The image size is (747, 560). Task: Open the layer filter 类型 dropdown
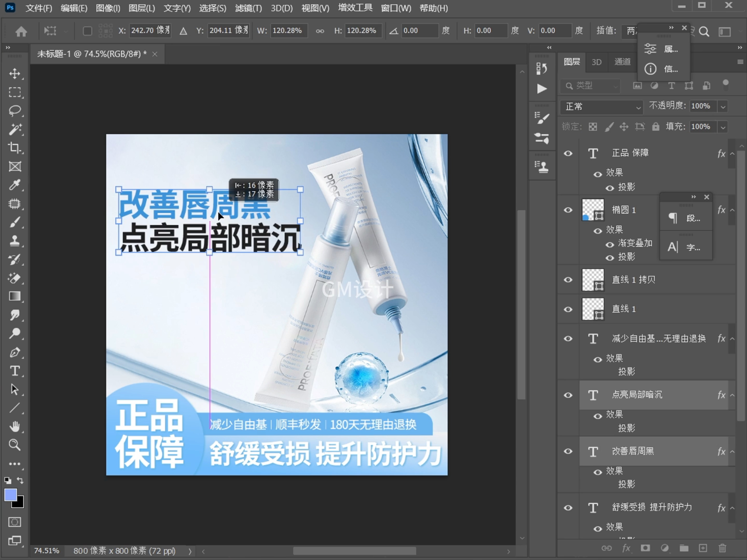coord(590,86)
